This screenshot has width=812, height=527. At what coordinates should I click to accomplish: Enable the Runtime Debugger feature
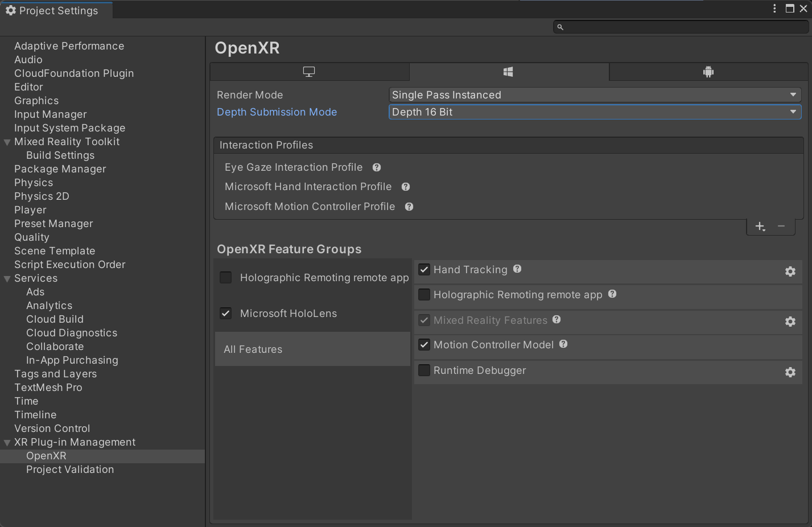click(x=424, y=370)
